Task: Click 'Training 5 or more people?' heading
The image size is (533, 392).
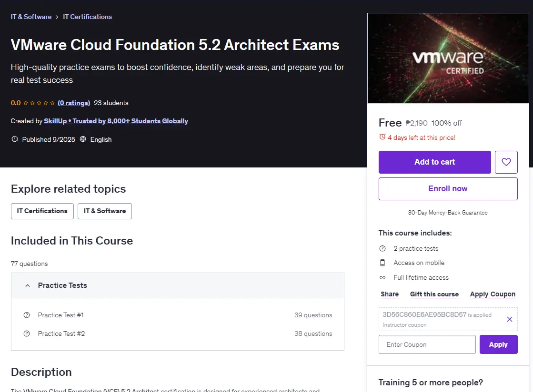Action: [430, 382]
